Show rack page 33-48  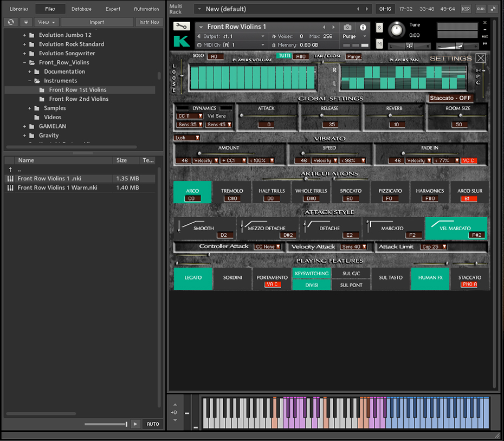pos(427,9)
